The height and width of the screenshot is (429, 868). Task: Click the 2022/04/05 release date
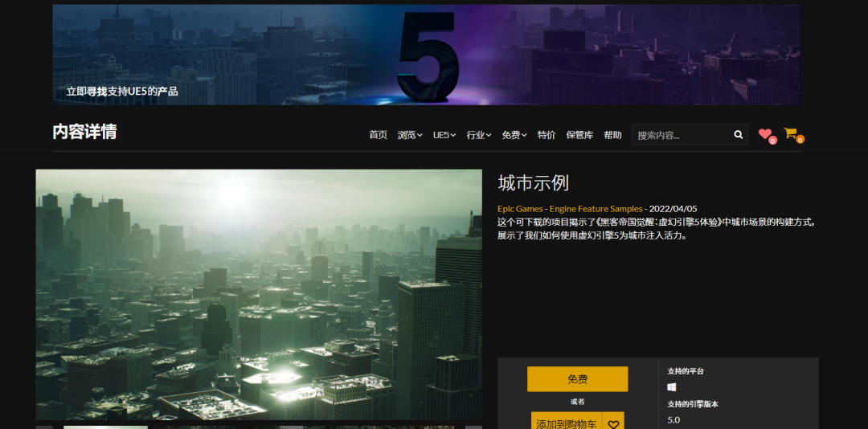pos(674,209)
